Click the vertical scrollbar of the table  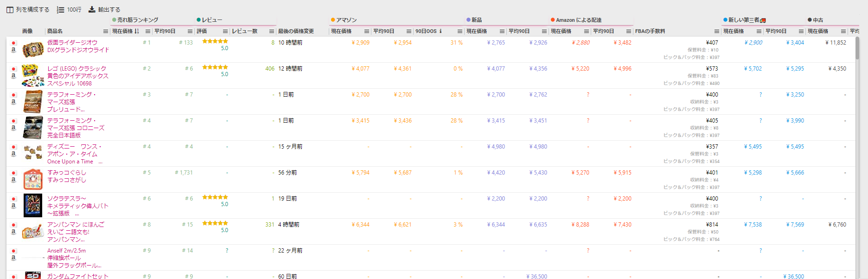pos(857,56)
